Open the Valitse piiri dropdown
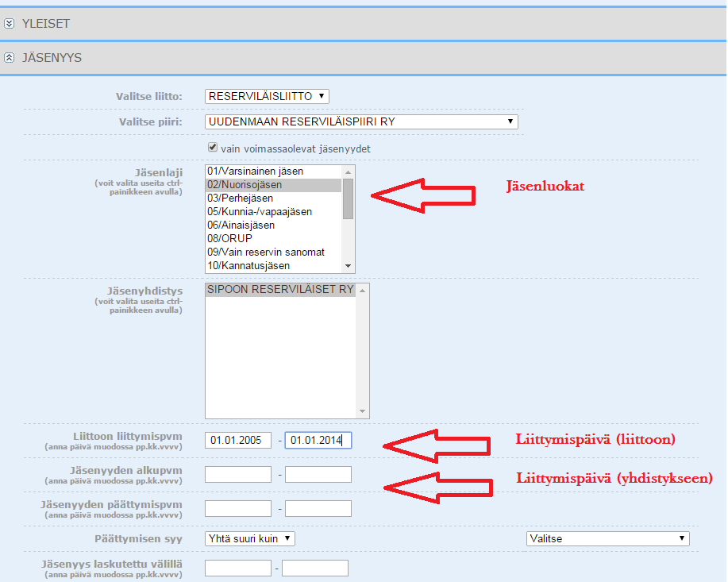This screenshot has width=728, height=582. [361, 121]
